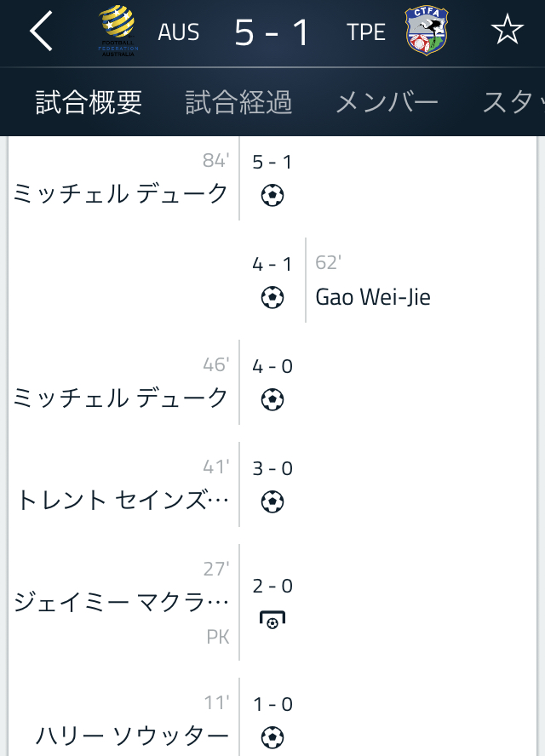Viewport: 545px width, 756px height.
Task: Tap the back arrow in header
Action: pyautogui.click(x=41, y=32)
